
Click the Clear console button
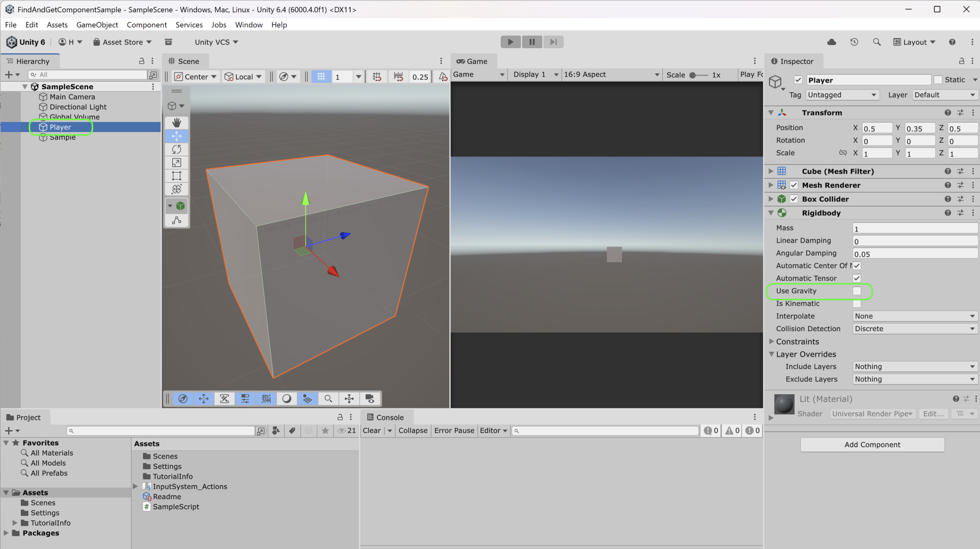click(x=371, y=430)
